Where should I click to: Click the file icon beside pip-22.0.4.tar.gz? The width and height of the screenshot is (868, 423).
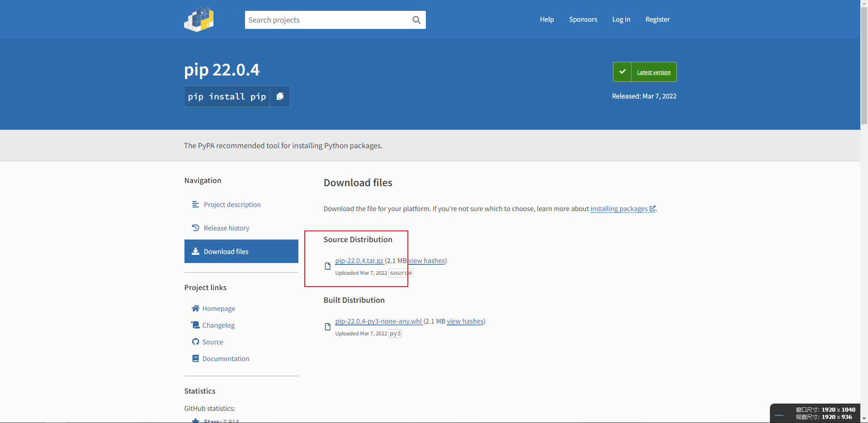(x=328, y=266)
